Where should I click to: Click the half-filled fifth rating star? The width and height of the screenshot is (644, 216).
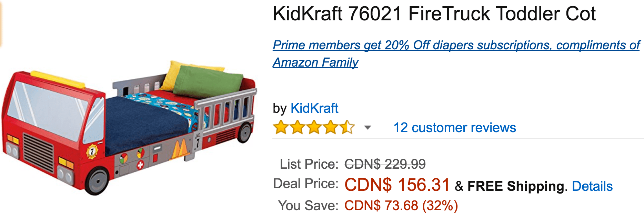[347, 127]
